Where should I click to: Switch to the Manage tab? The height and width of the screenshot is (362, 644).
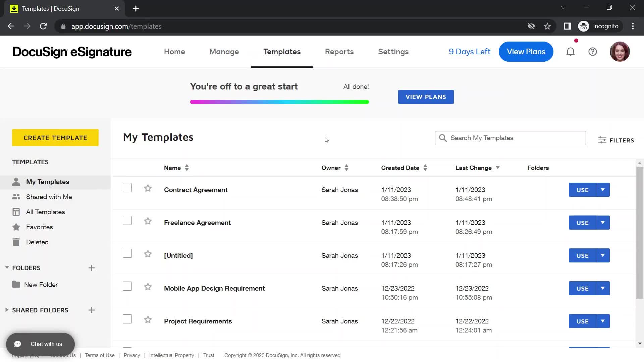(x=224, y=52)
